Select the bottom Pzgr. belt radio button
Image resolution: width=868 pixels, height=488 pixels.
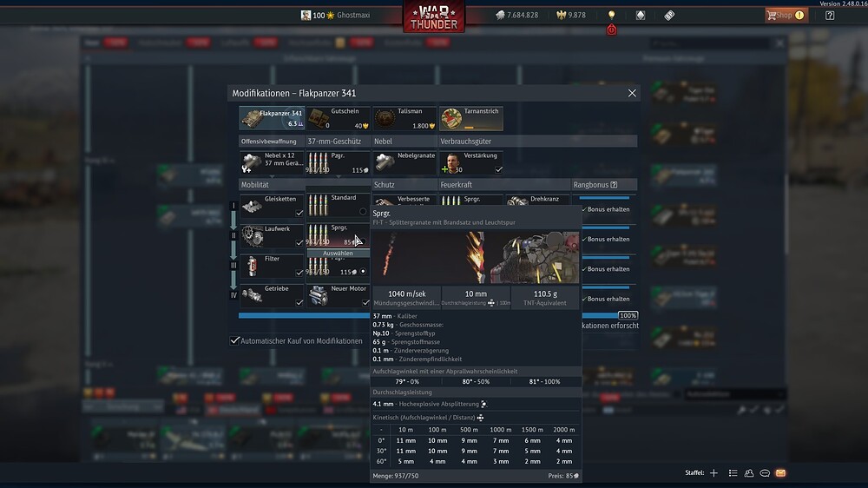click(x=363, y=272)
